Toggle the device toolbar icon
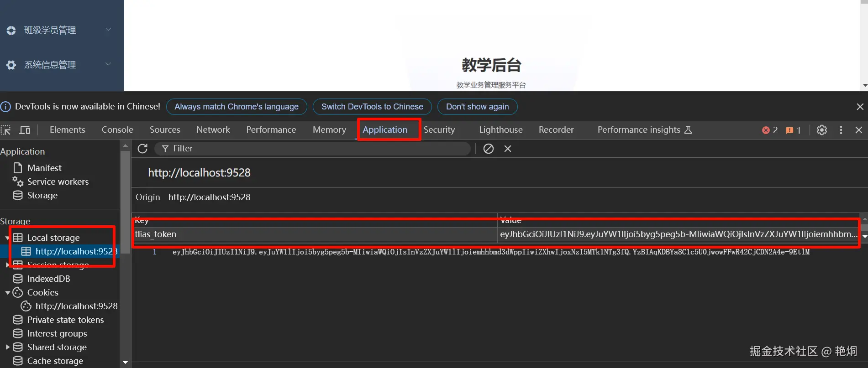 tap(25, 130)
